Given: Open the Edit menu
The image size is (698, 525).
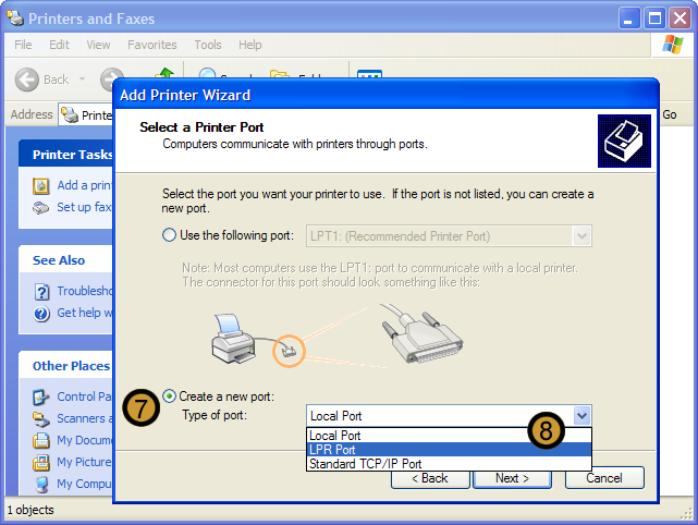Looking at the screenshot, I should click(x=59, y=45).
